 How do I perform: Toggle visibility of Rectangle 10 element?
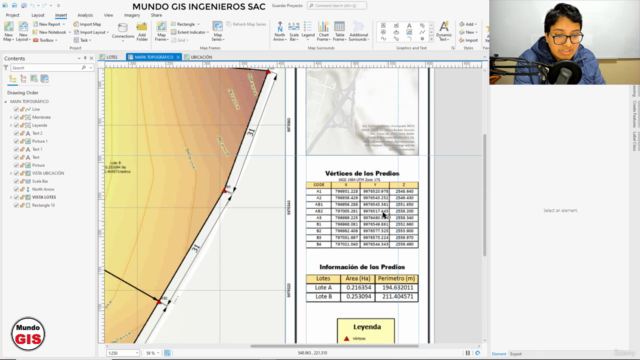tap(16, 205)
